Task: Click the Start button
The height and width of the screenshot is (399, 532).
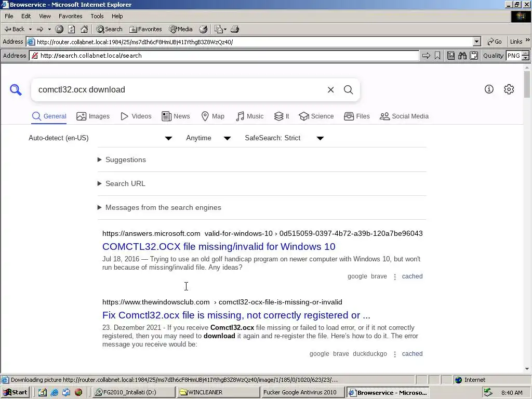Action: pos(15,392)
